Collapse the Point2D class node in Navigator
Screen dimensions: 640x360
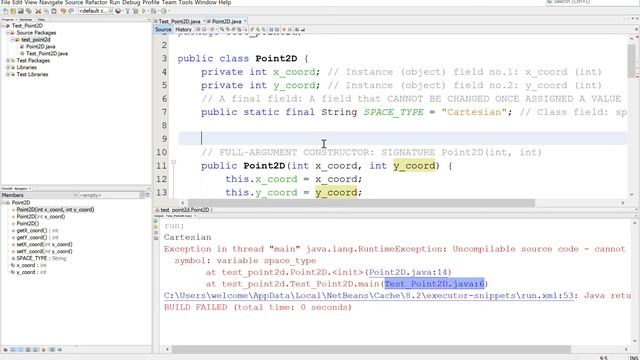3,202
